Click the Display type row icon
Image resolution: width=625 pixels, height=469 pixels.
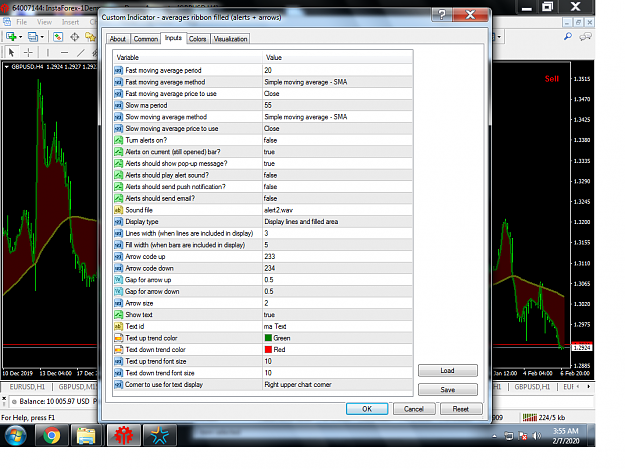(119, 222)
